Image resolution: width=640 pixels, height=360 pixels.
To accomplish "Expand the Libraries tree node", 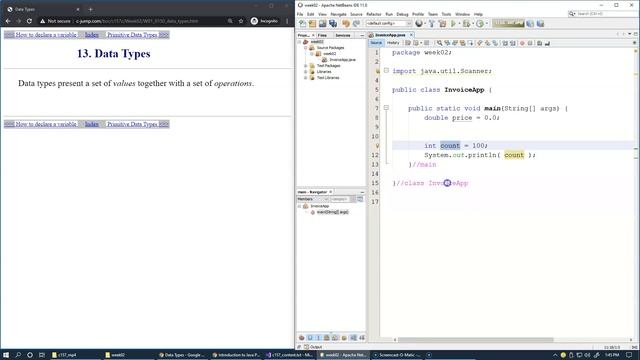I will click(305, 72).
